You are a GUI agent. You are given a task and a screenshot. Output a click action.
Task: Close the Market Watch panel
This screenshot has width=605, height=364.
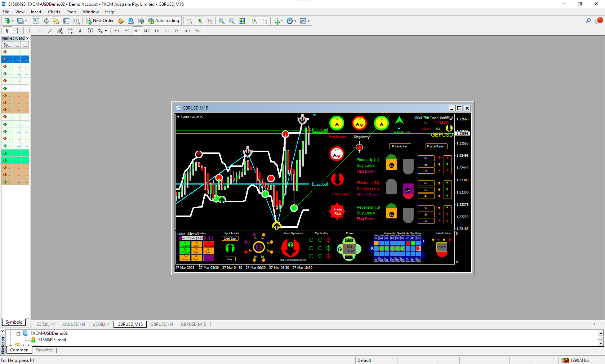(27, 38)
